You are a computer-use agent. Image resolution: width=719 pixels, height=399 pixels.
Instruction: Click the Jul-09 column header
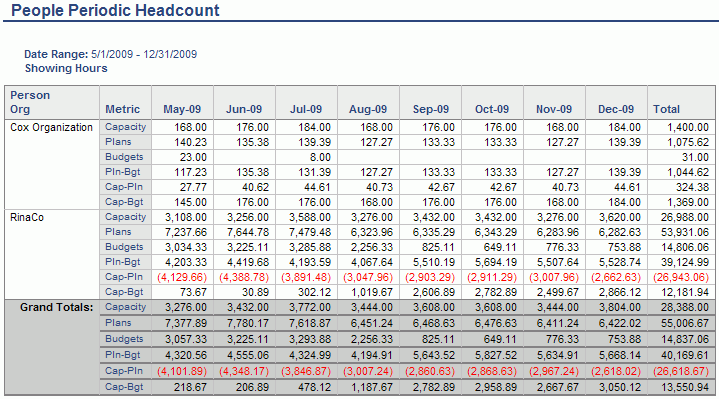306,109
